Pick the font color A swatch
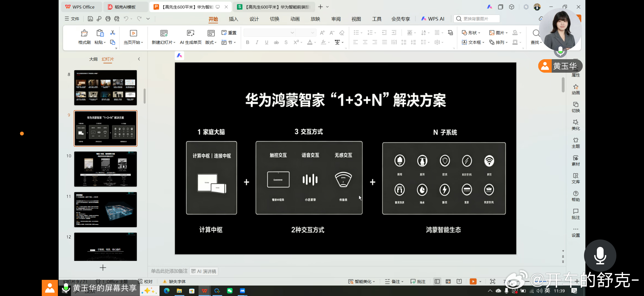This screenshot has width=644, height=296. [309, 42]
